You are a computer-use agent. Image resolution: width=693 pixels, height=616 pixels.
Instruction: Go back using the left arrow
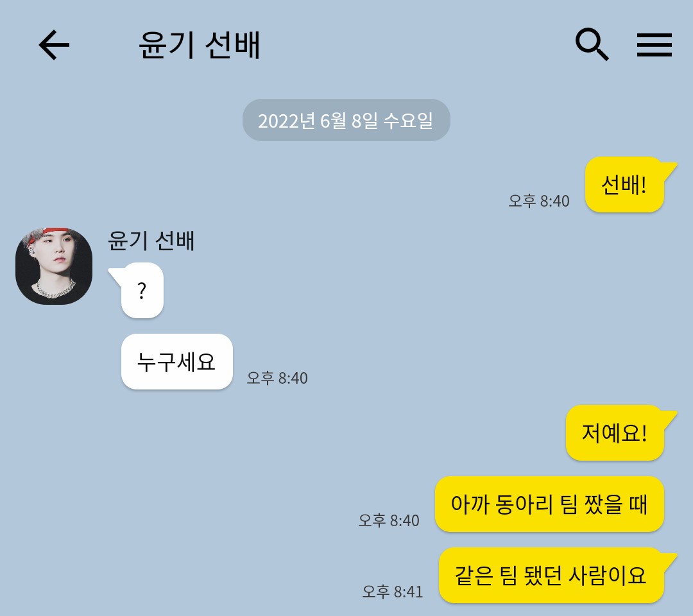(x=54, y=45)
